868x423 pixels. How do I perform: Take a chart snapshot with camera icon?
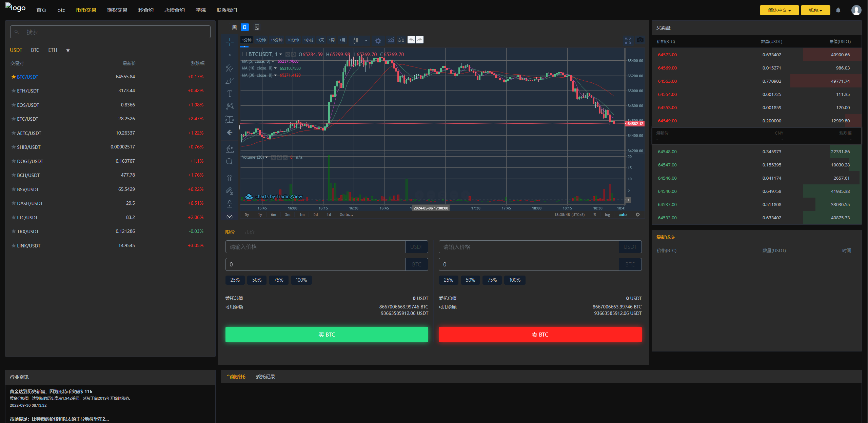[640, 40]
